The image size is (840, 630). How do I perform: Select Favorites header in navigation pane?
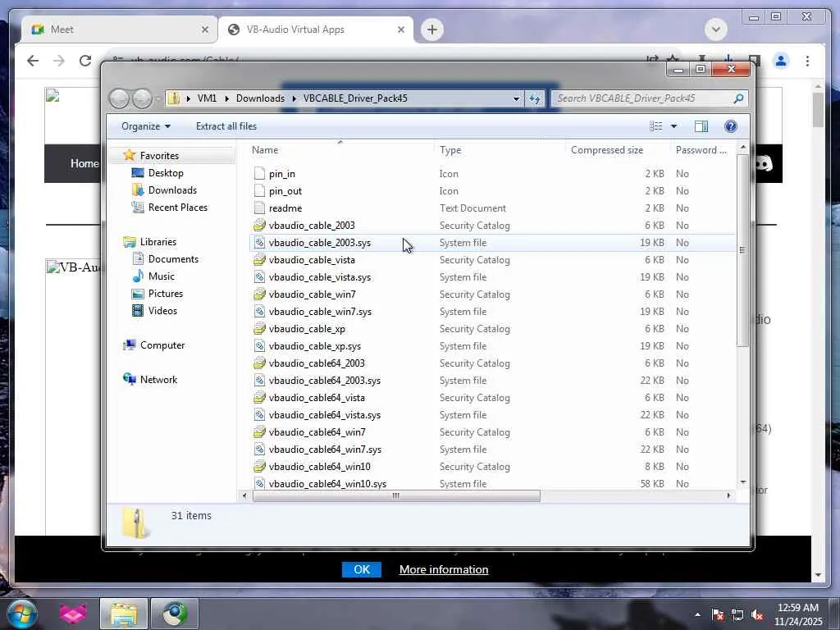point(159,155)
